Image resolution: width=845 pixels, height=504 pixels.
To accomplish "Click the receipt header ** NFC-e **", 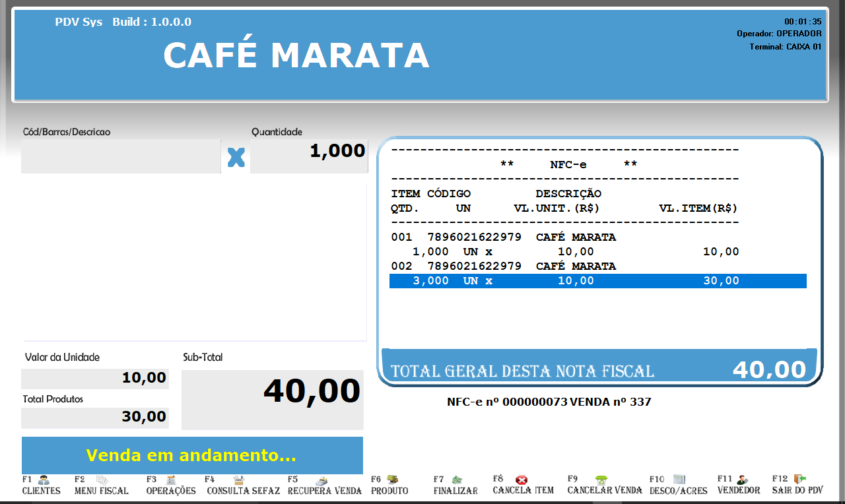I will pos(568,165).
